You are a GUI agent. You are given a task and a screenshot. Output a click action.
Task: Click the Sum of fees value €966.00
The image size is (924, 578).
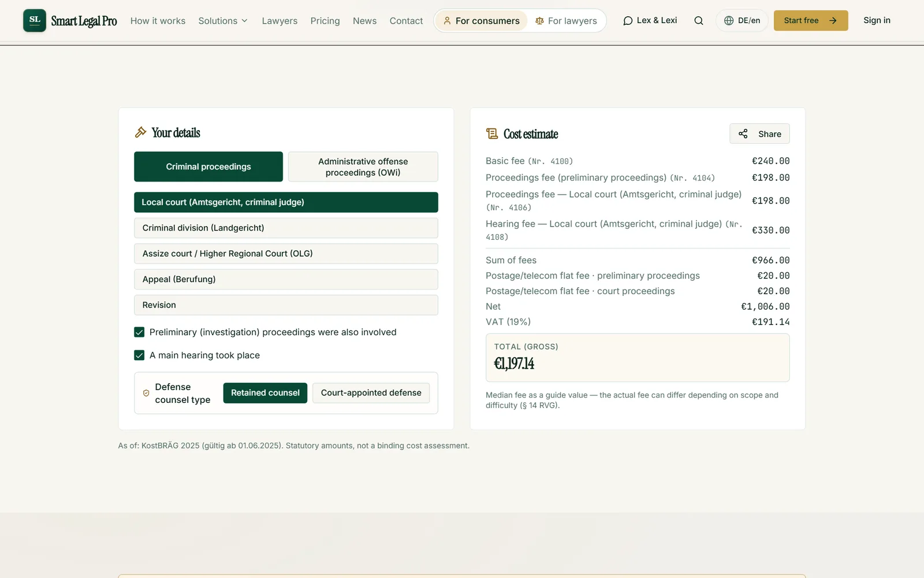770,261
